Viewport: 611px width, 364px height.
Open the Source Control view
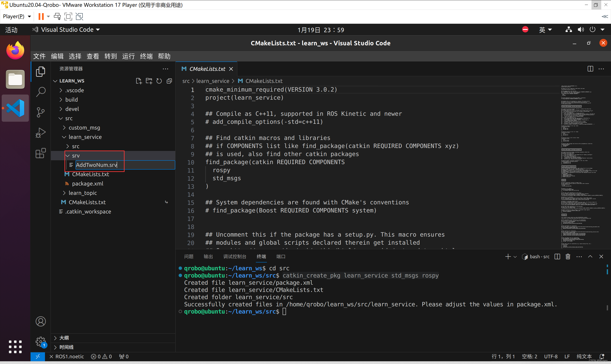(41, 112)
